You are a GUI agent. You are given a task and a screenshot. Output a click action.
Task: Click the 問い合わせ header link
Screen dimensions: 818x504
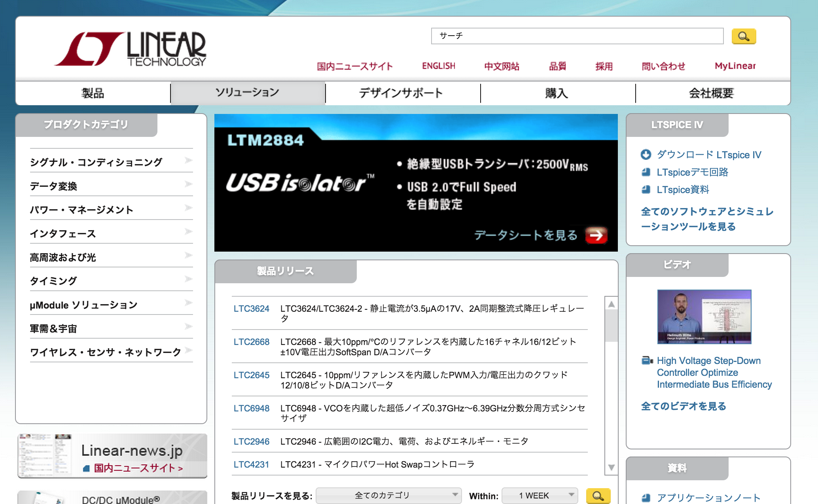click(x=663, y=66)
